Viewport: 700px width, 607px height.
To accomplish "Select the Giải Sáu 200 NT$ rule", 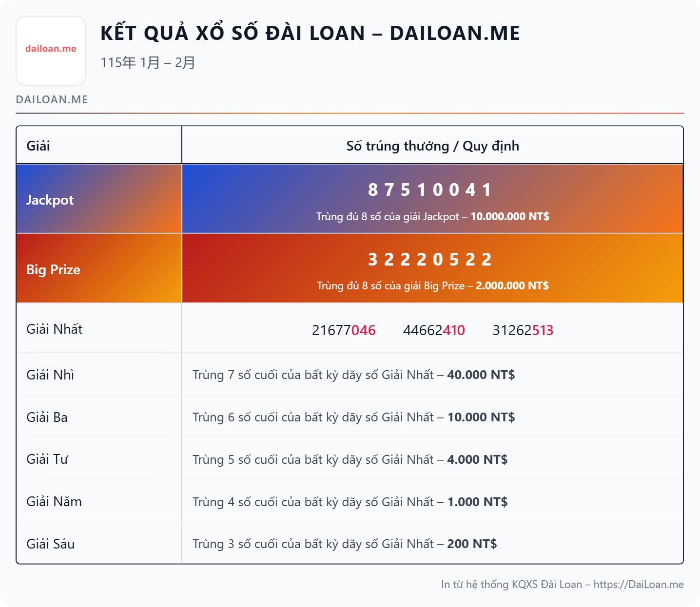I will click(x=344, y=544).
